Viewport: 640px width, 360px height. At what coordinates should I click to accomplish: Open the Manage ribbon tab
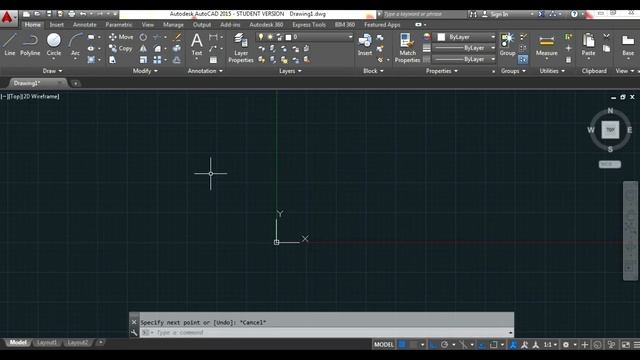pyautogui.click(x=173, y=25)
